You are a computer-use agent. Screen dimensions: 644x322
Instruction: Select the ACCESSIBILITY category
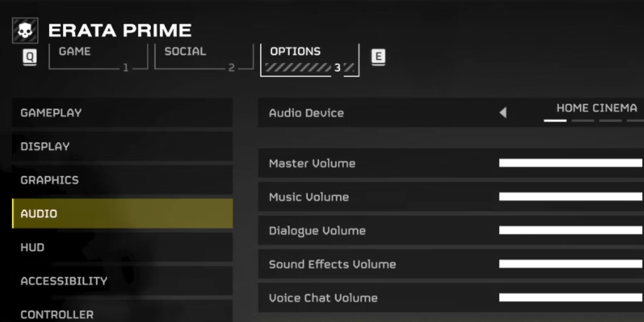pyautogui.click(x=122, y=281)
